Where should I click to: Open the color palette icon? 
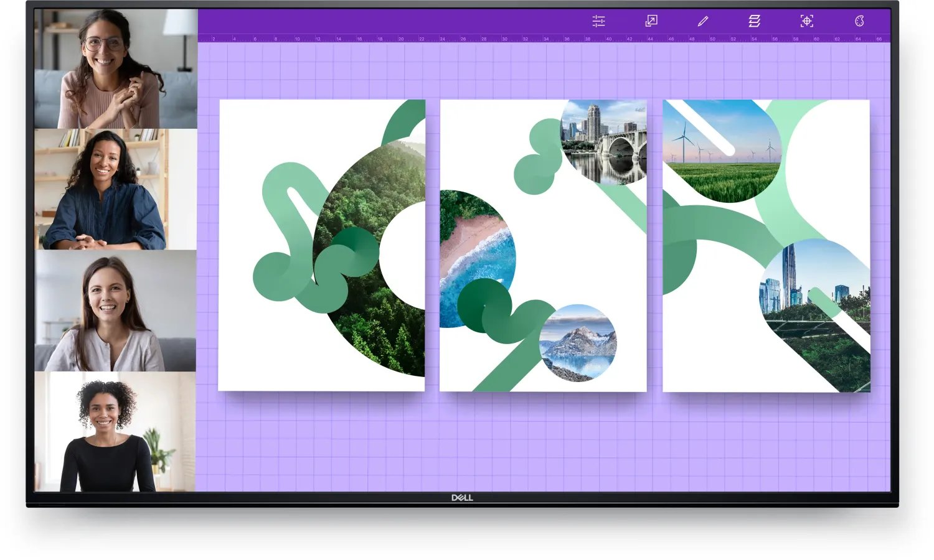click(x=859, y=21)
